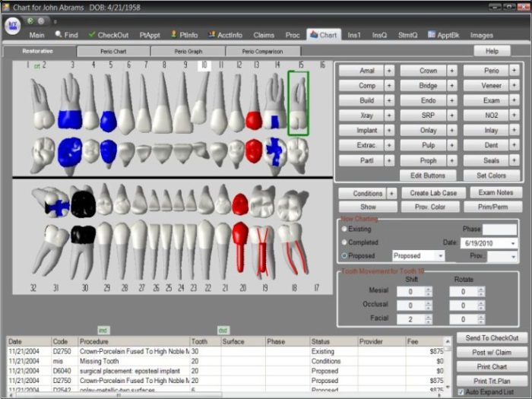Switch to the Perio Chart tab
The image size is (532, 399).
point(113,51)
